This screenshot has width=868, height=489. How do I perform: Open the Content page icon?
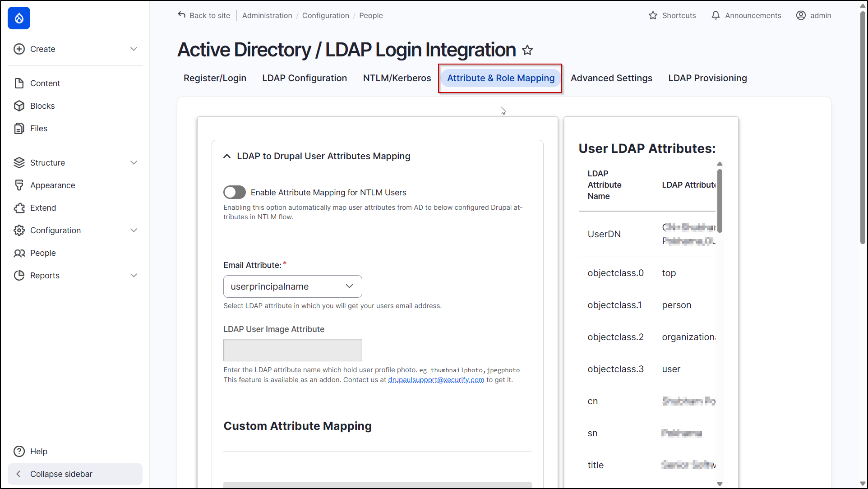click(19, 83)
